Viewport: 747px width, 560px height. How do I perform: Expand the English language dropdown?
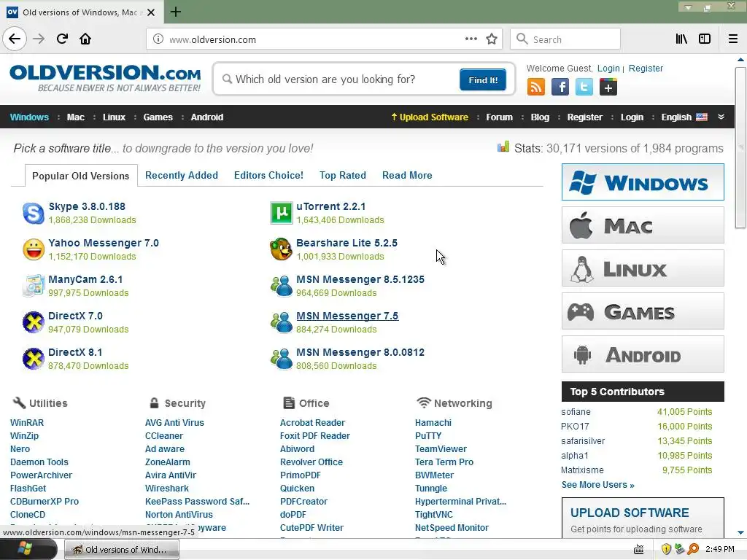click(x=684, y=117)
